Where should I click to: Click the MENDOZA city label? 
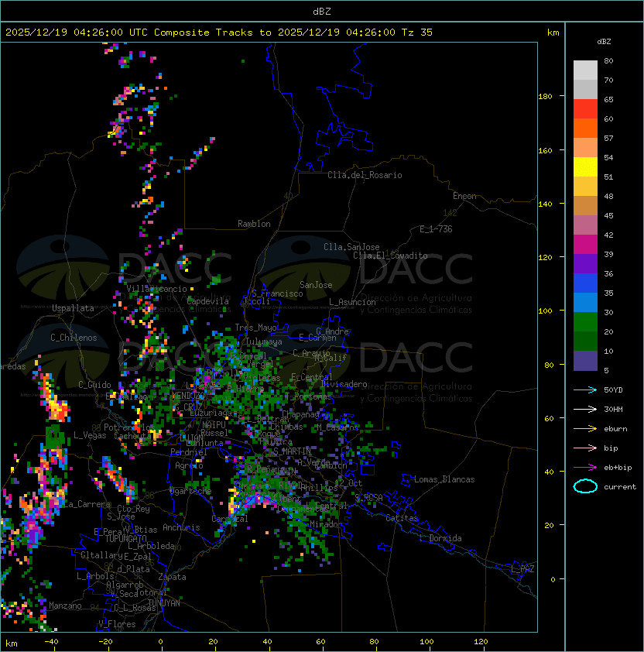pos(188,395)
